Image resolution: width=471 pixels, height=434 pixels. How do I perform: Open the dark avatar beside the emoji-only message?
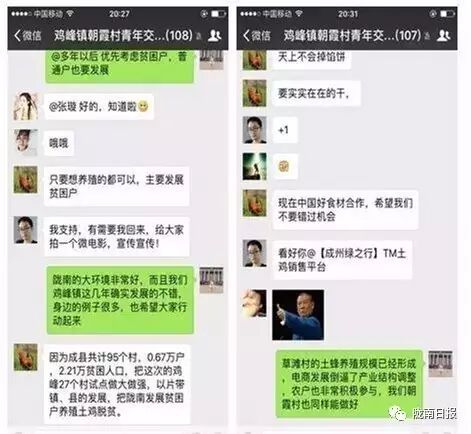pos(254,167)
